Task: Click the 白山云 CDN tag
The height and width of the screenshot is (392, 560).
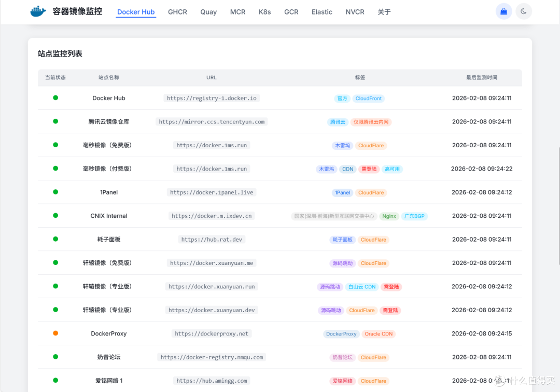Action: (x=362, y=287)
